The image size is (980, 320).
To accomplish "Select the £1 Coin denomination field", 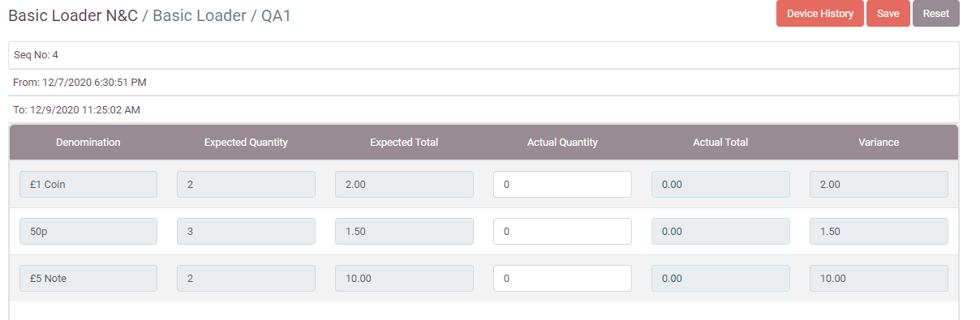I will (x=88, y=184).
